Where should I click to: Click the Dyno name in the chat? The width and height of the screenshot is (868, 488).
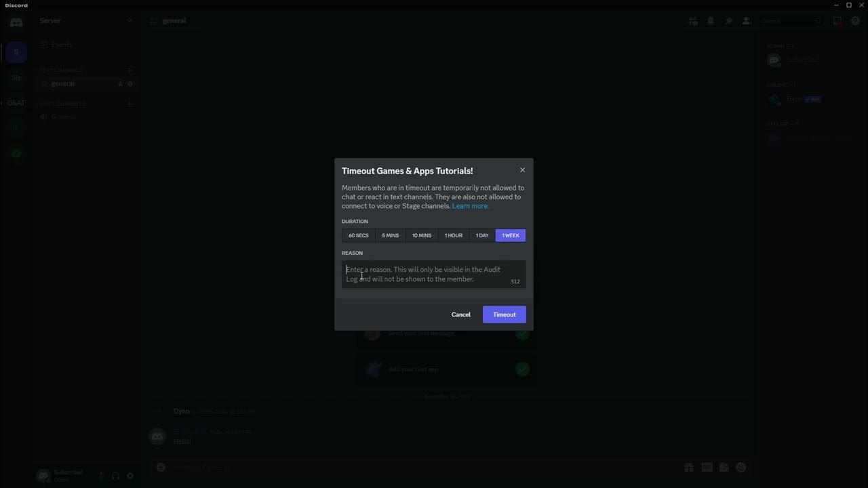pyautogui.click(x=181, y=411)
